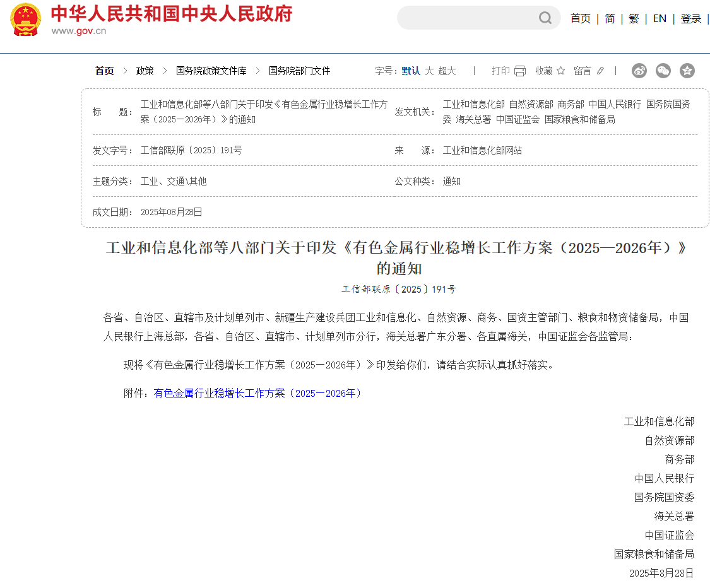
Task: Switch to English via EN
Action: click(x=660, y=19)
